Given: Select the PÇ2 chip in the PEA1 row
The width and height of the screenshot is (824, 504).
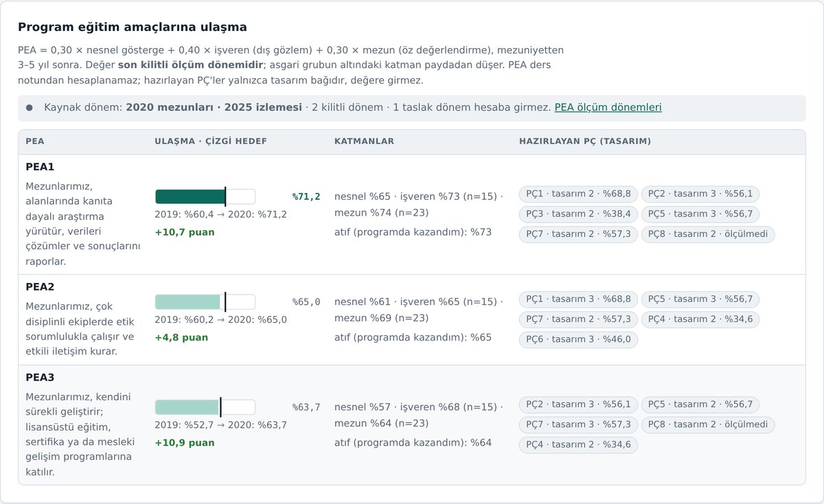Looking at the screenshot, I should tap(700, 194).
